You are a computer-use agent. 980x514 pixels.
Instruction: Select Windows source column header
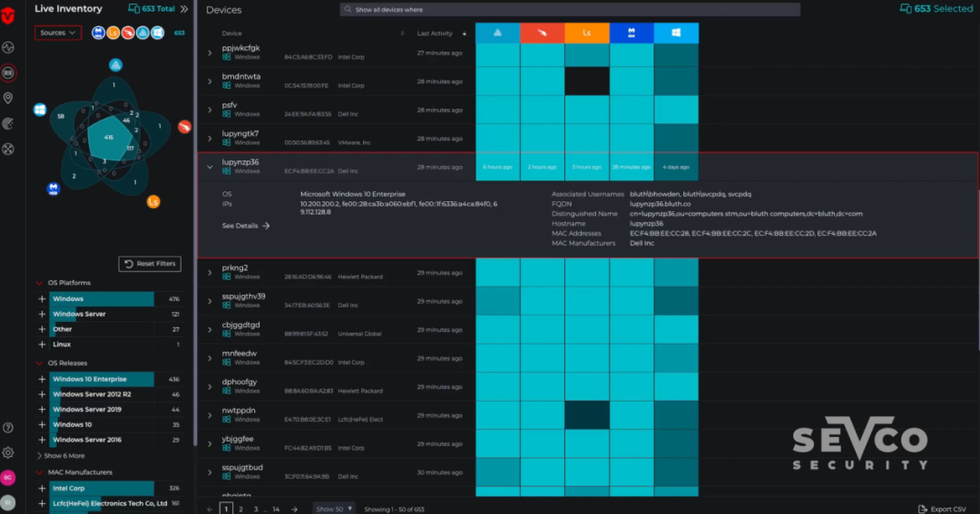pyautogui.click(x=676, y=34)
